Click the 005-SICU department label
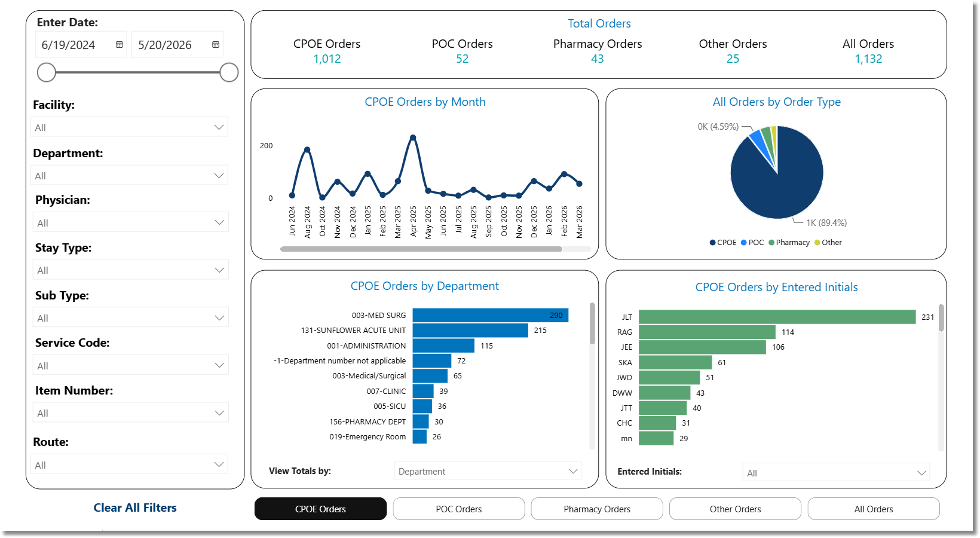The height and width of the screenshot is (538, 980). (x=390, y=406)
